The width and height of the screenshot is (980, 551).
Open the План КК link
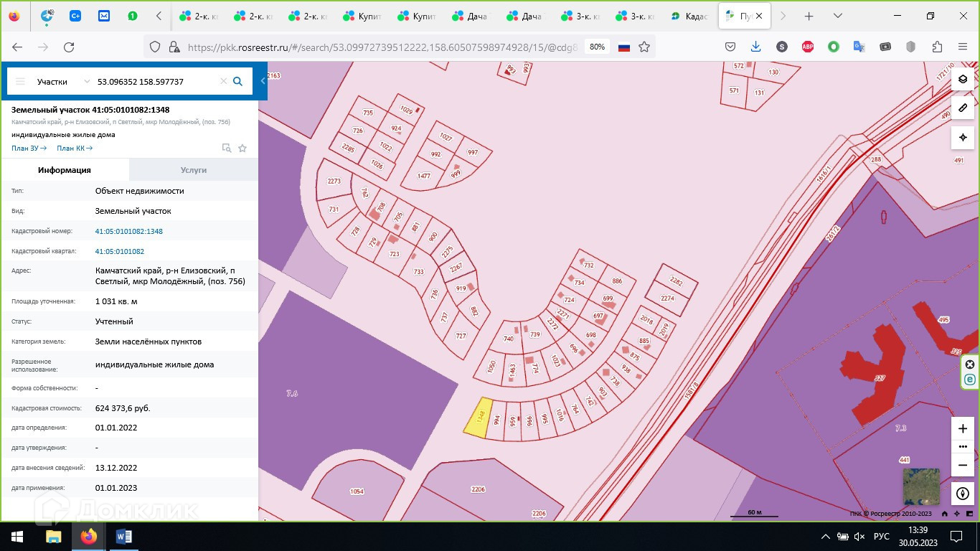coord(75,149)
